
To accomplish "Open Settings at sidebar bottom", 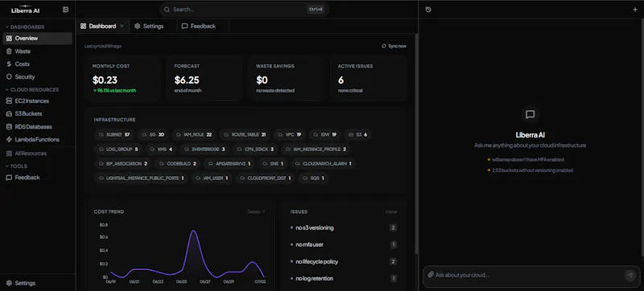I will tap(37, 283).
